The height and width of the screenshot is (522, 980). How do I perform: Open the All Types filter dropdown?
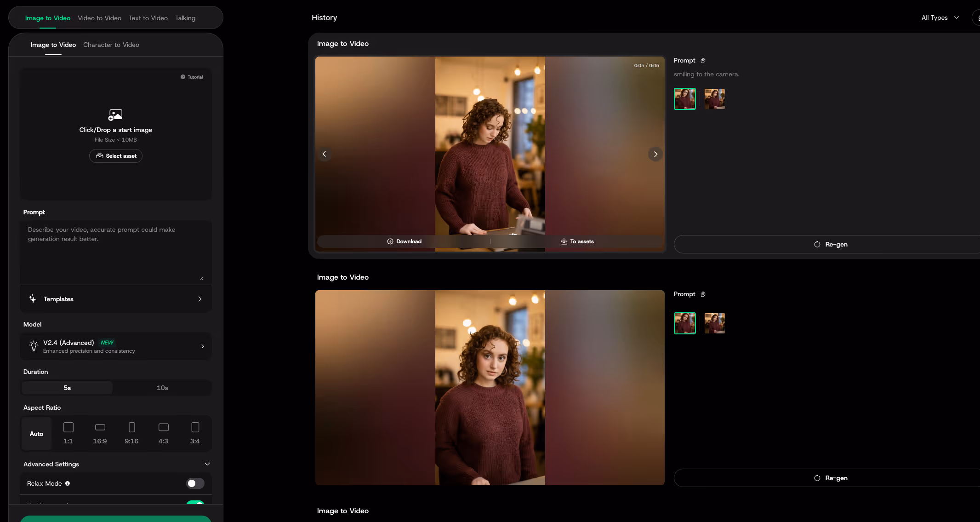[940, 17]
